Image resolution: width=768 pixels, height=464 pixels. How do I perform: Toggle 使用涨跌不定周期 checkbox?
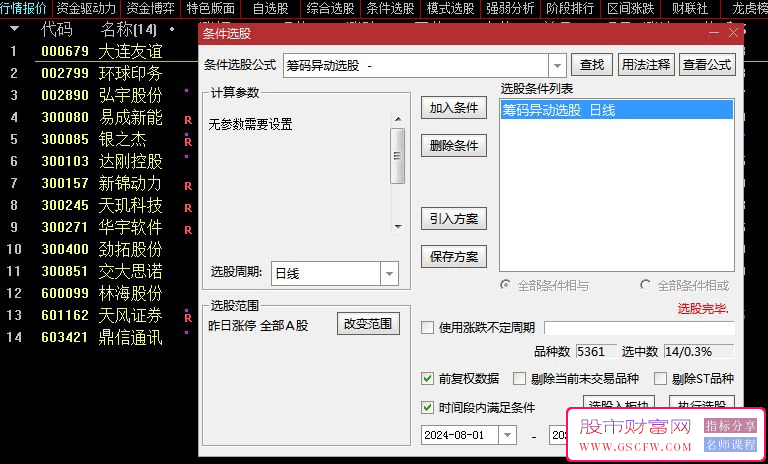(428, 327)
